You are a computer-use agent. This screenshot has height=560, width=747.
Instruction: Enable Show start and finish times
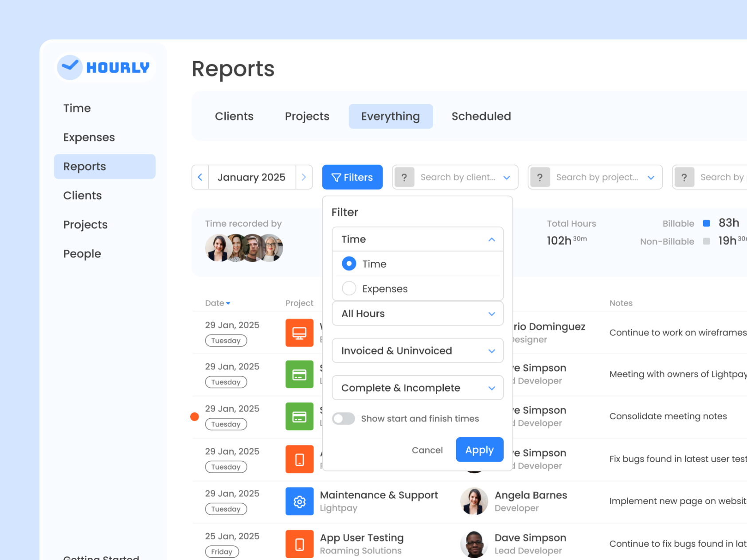(344, 418)
